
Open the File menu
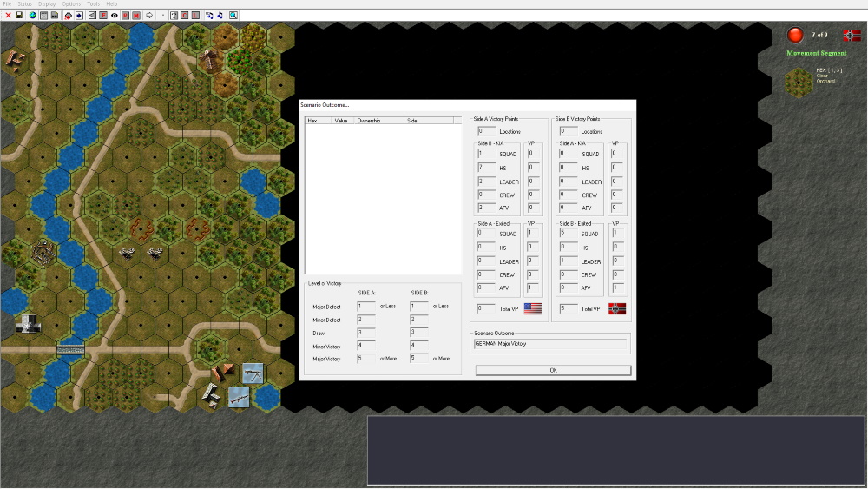pyautogui.click(x=7, y=3)
